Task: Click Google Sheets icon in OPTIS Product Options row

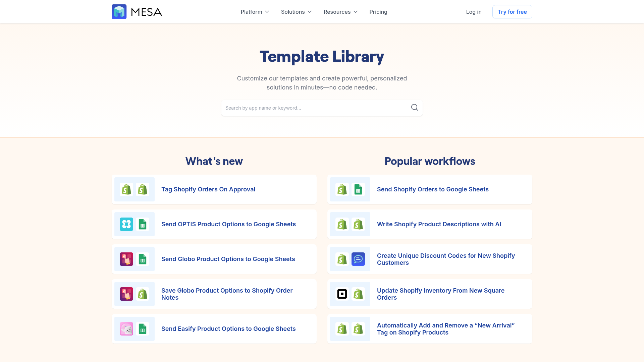Action: (x=143, y=224)
